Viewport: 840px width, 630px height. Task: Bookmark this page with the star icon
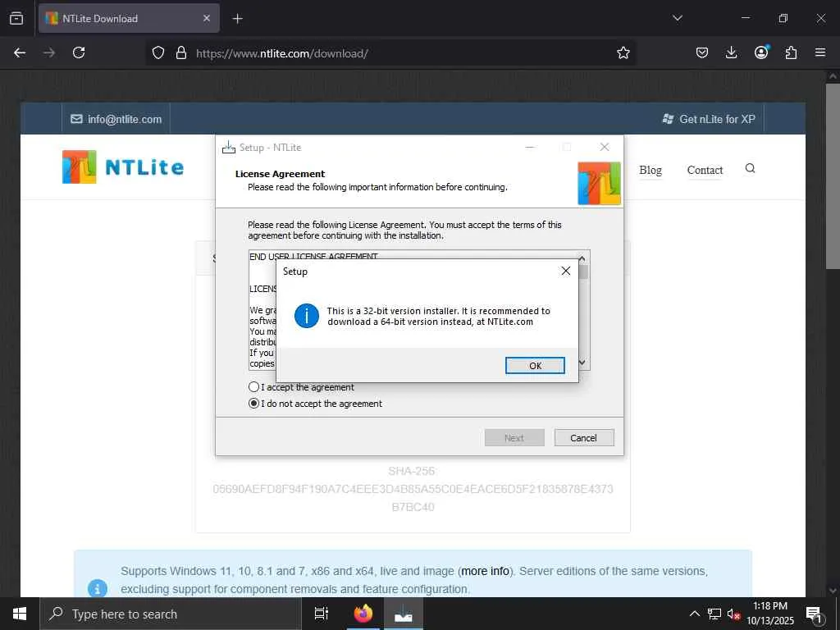623,52
